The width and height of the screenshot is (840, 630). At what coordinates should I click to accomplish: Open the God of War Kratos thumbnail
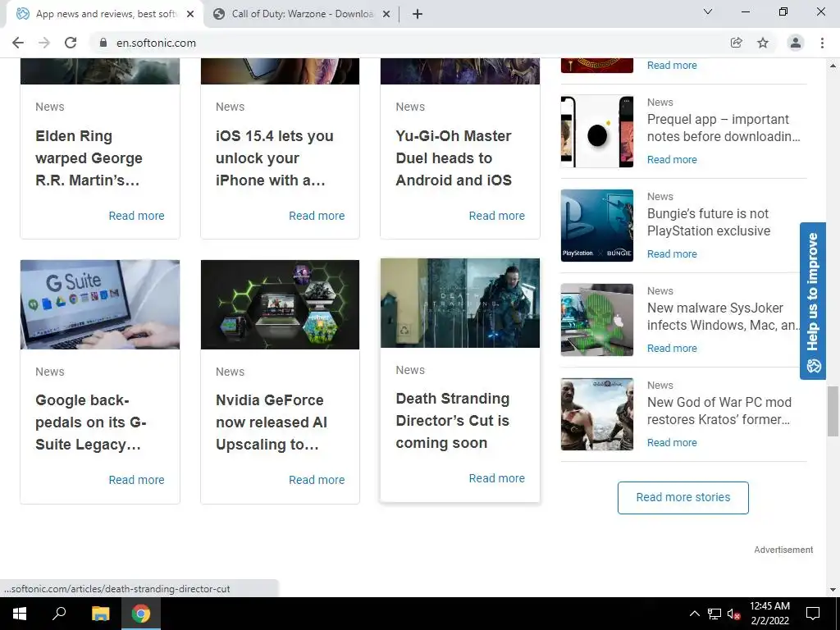pyautogui.click(x=597, y=414)
